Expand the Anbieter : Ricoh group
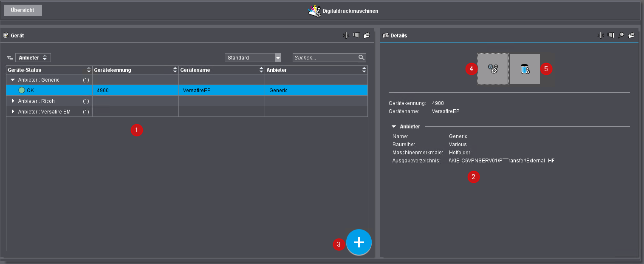644x264 pixels. [x=13, y=101]
